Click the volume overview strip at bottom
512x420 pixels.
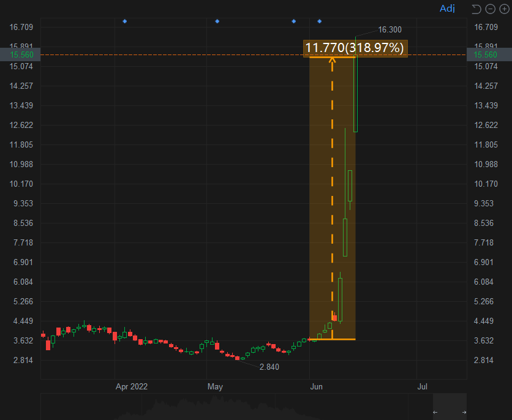pos(254,407)
